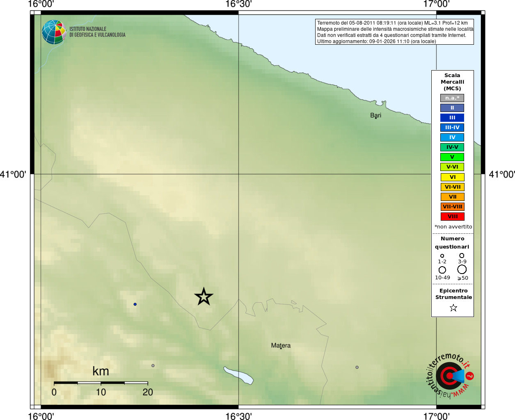The image size is (515, 420).
Task: Click the II intensity legend swatch
Action: pyautogui.click(x=452, y=108)
